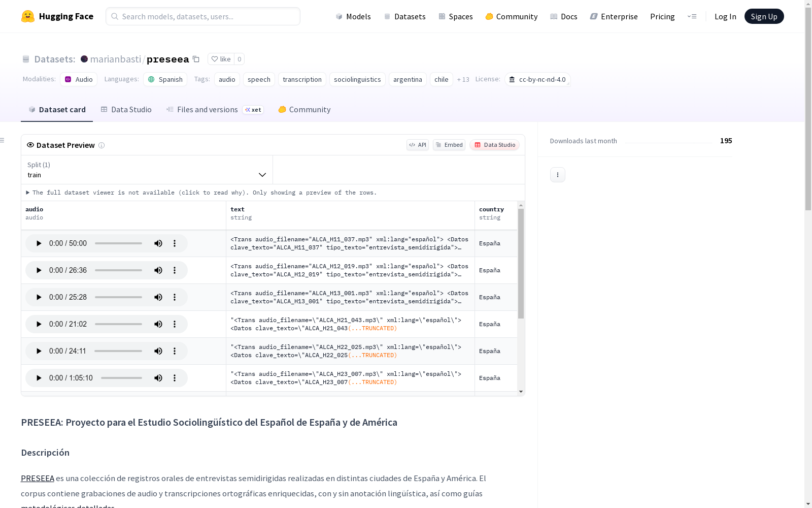
Task: Open more options for the 1:05:10 audio
Action: tap(175, 378)
